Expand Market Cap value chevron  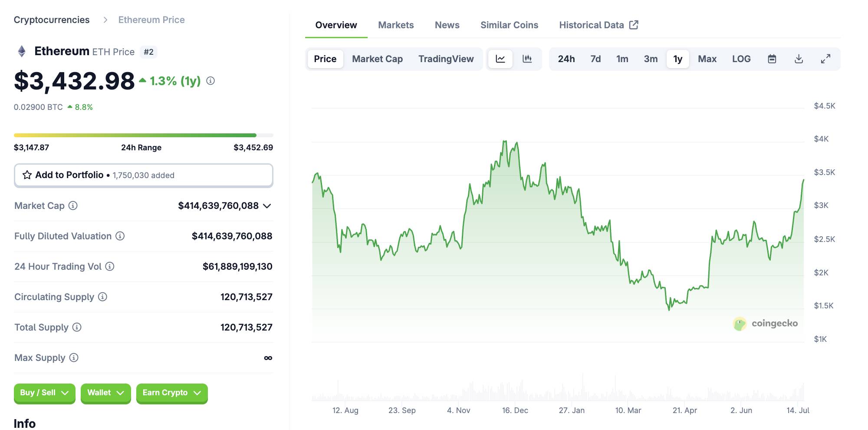(x=267, y=206)
